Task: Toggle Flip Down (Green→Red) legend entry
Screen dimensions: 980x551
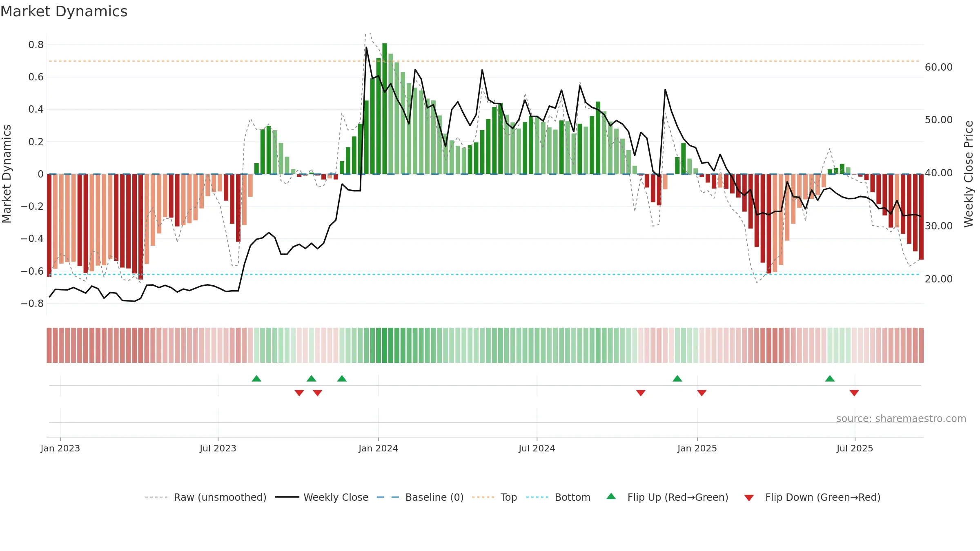Action: [x=812, y=497]
